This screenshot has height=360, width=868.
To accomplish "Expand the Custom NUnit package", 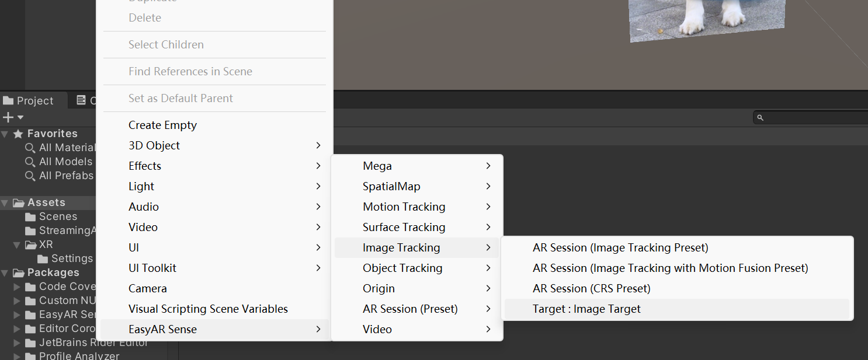I will 17,301.
